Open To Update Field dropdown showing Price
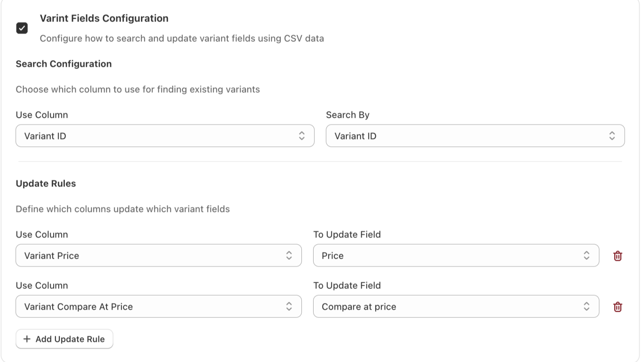The height and width of the screenshot is (362, 644). [x=456, y=255]
